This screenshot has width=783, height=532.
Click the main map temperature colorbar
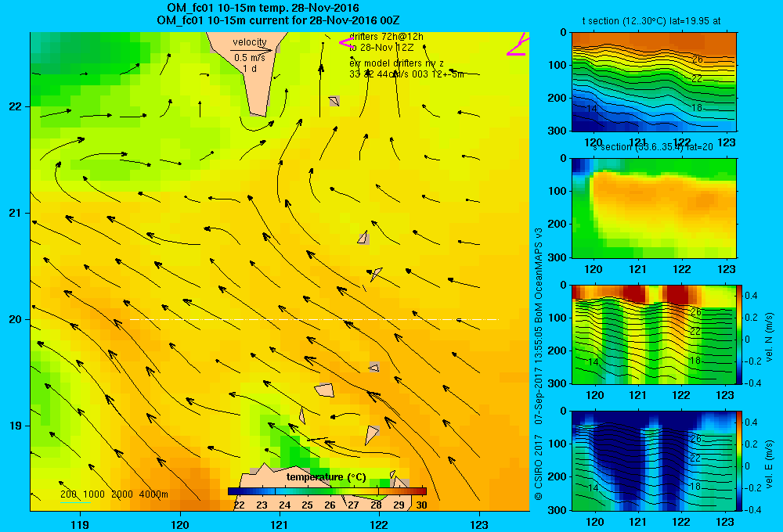point(327,491)
